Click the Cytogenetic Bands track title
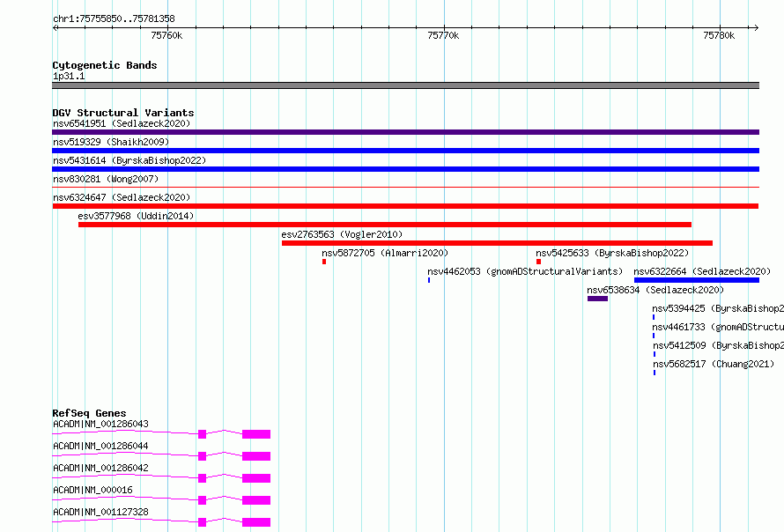 click(105, 65)
